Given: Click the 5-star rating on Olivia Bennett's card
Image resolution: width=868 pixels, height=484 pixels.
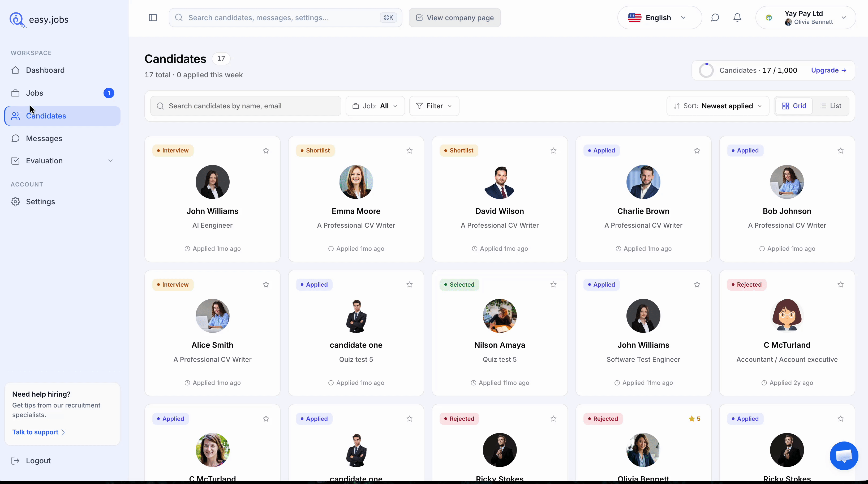Looking at the screenshot, I should pyautogui.click(x=694, y=419).
